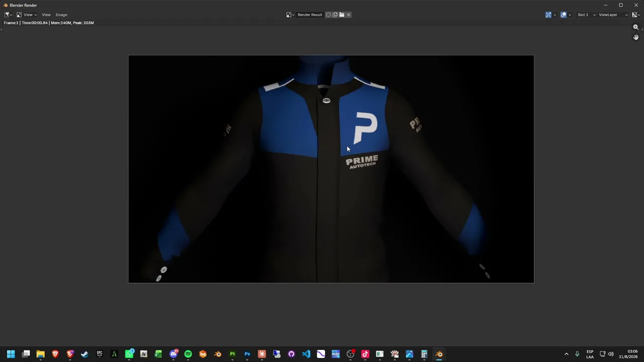Open WhatsApp from the taskbar
Screen dimensions: 644x362
coord(129,354)
